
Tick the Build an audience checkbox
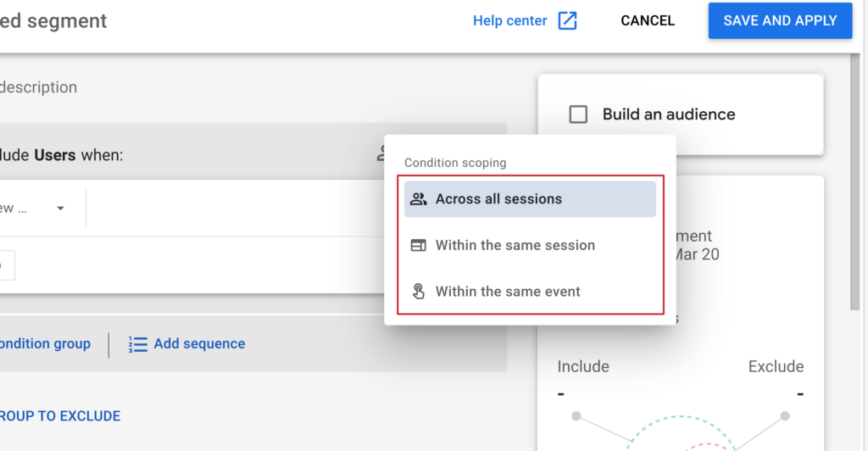pyautogui.click(x=578, y=114)
